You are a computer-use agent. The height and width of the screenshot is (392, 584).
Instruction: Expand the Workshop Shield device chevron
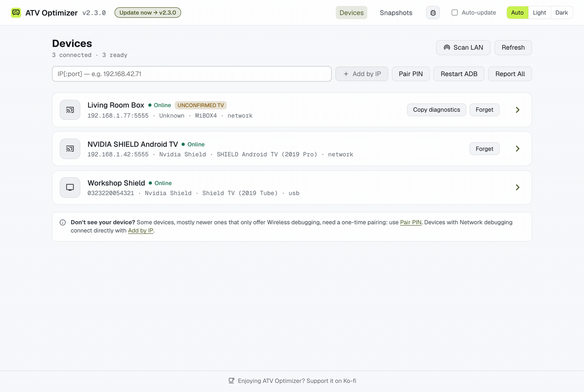517,187
